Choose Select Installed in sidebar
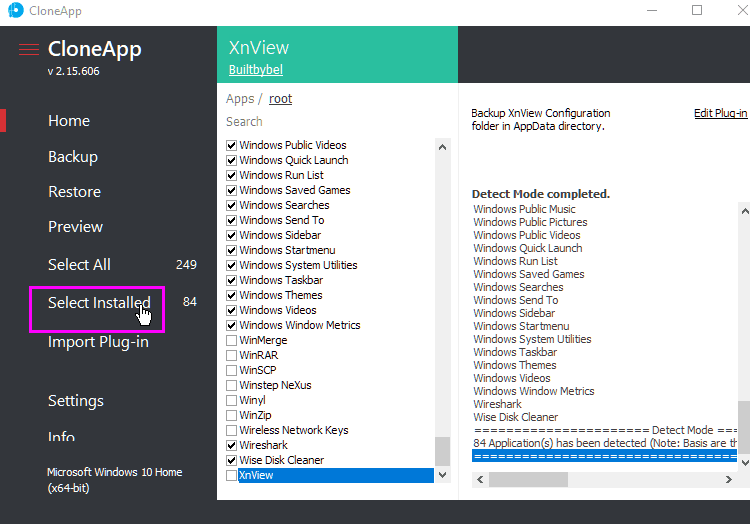Viewport: 750px width, 524px height. click(99, 302)
